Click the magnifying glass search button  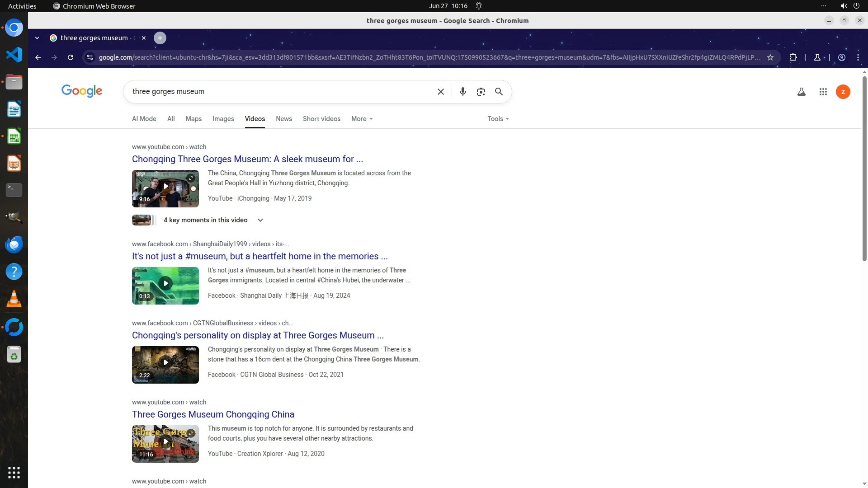[x=499, y=92]
